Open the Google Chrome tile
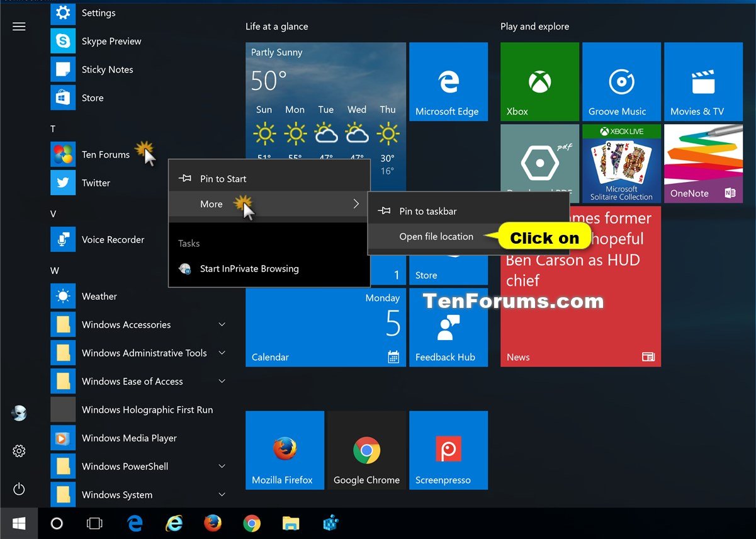This screenshot has width=756, height=539. pos(366,450)
